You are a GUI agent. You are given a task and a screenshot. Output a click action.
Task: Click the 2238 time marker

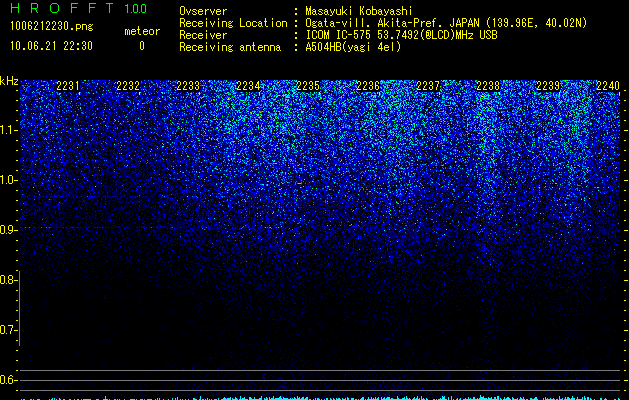pos(488,86)
